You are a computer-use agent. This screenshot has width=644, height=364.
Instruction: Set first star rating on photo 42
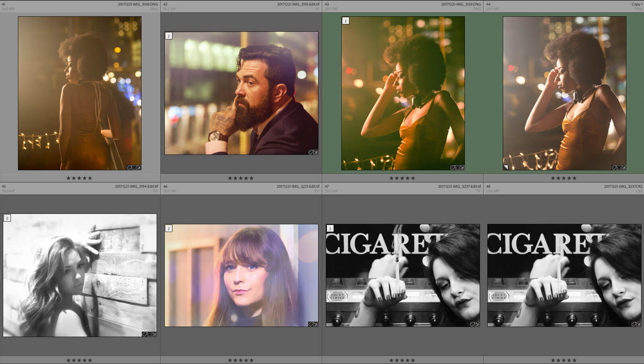(230, 178)
